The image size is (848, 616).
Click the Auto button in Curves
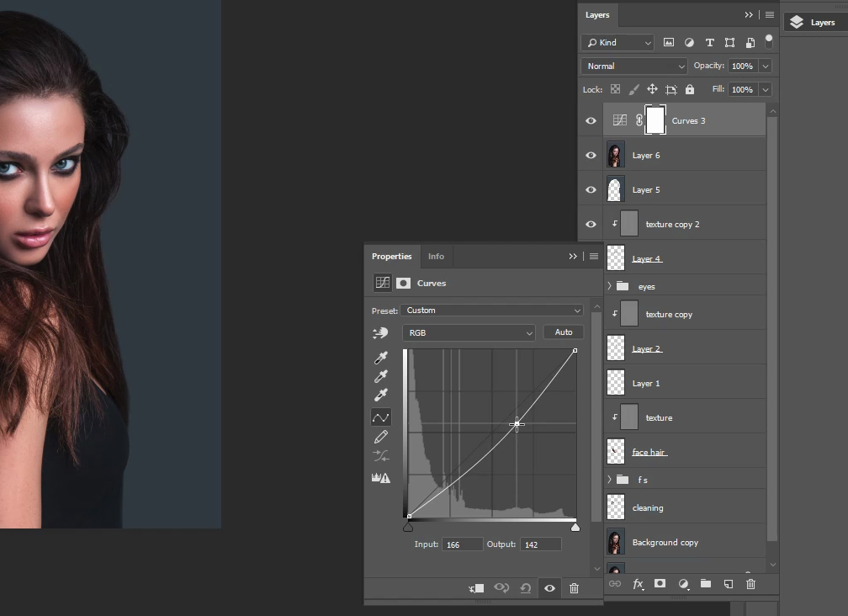pos(563,332)
